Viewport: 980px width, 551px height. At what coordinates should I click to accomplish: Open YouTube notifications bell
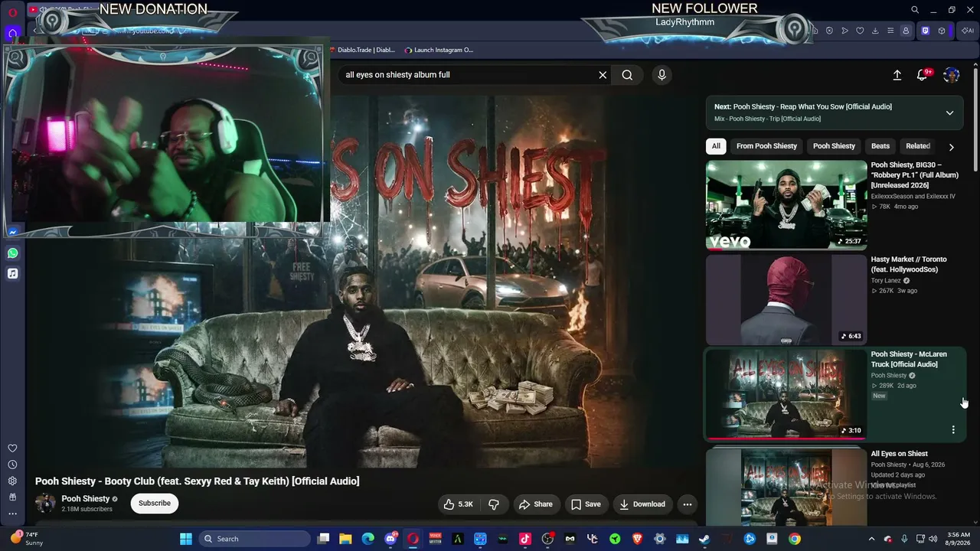923,75
